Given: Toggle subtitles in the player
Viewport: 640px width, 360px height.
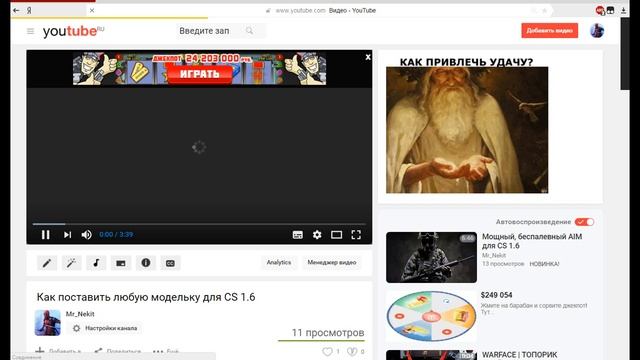Looking at the screenshot, I should [298, 235].
